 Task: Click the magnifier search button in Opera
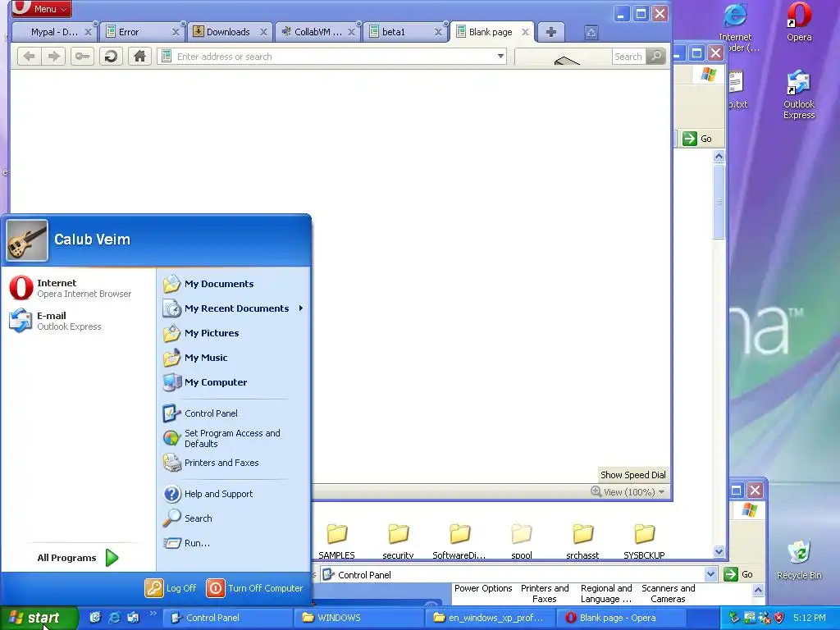[x=655, y=57]
